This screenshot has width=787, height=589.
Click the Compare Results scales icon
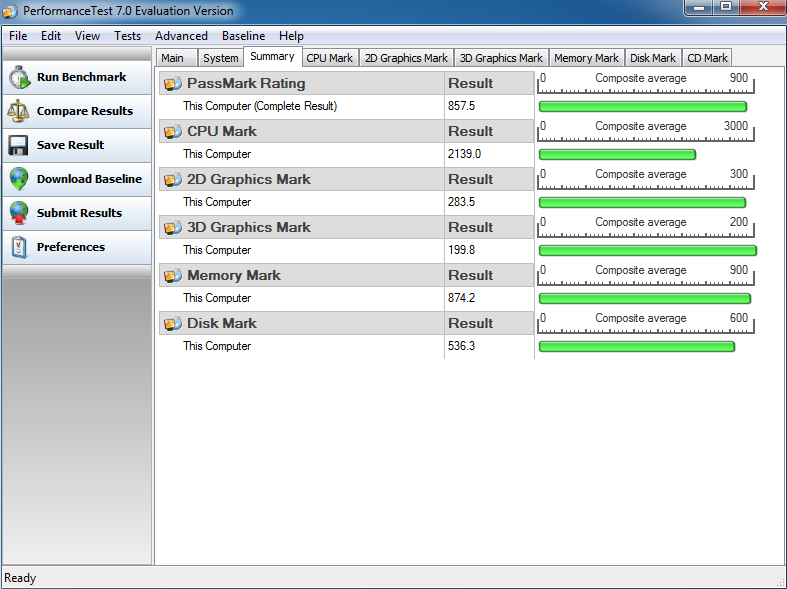coord(19,111)
